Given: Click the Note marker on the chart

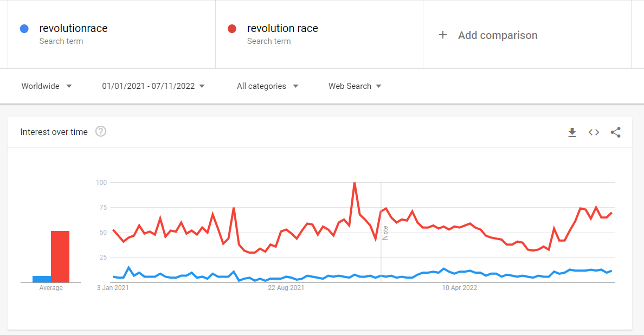Looking at the screenshot, I should [x=385, y=233].
